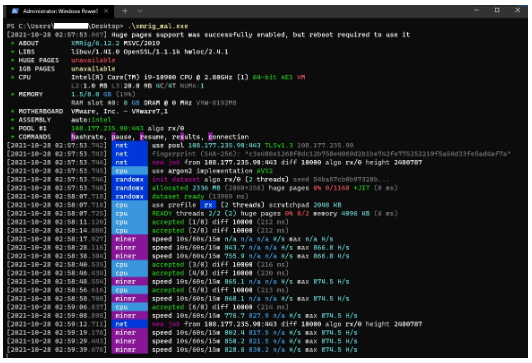Click the 'use argon2 implementation AVX2' line
Image resolution: width=532 pixels, height=363 pixels.
point(212,171)
